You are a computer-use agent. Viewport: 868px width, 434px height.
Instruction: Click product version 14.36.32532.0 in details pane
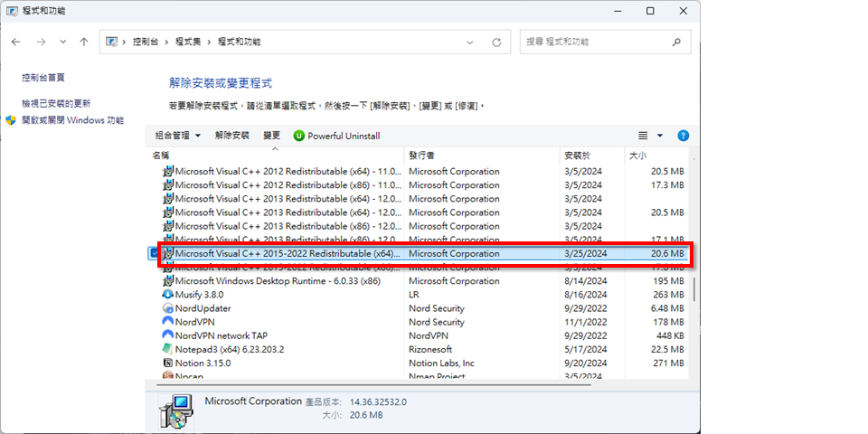coord(377,401)
